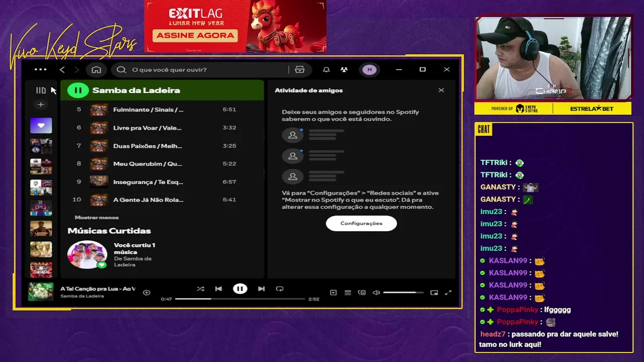Viewport: 644px width, 362px height.
Task: Create playlist with the plus icon
Action: 41,105
